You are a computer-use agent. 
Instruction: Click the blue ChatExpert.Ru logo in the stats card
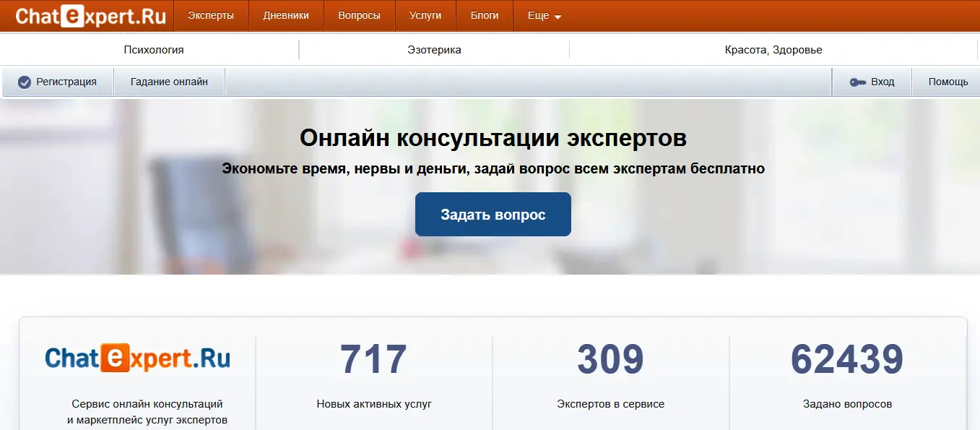click(137, 358)
